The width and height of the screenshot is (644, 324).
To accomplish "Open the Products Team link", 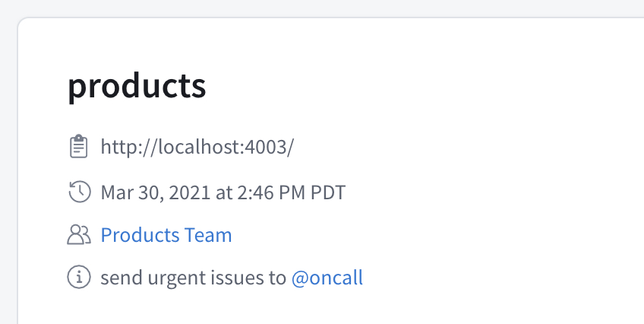I will click(x=166, y=235).
